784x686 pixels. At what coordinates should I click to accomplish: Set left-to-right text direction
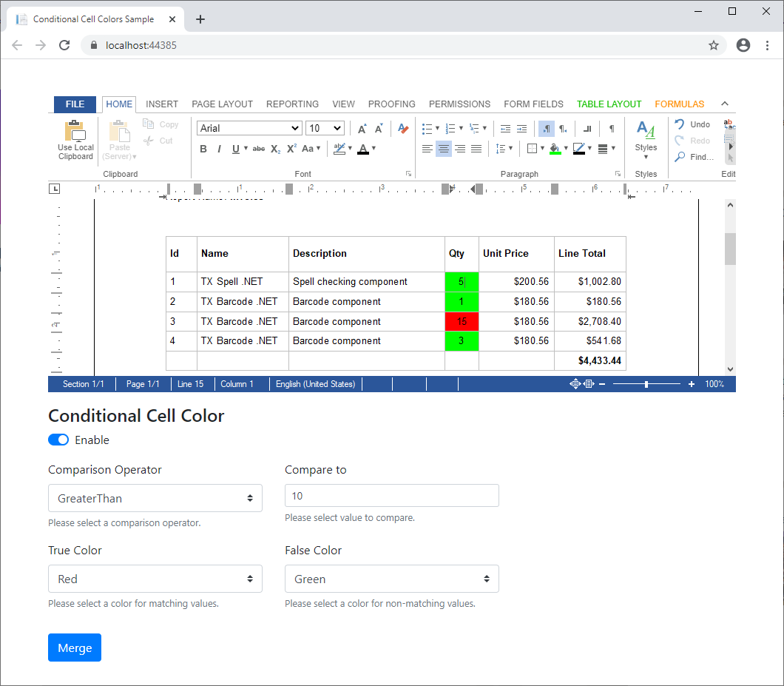point(547,129)
